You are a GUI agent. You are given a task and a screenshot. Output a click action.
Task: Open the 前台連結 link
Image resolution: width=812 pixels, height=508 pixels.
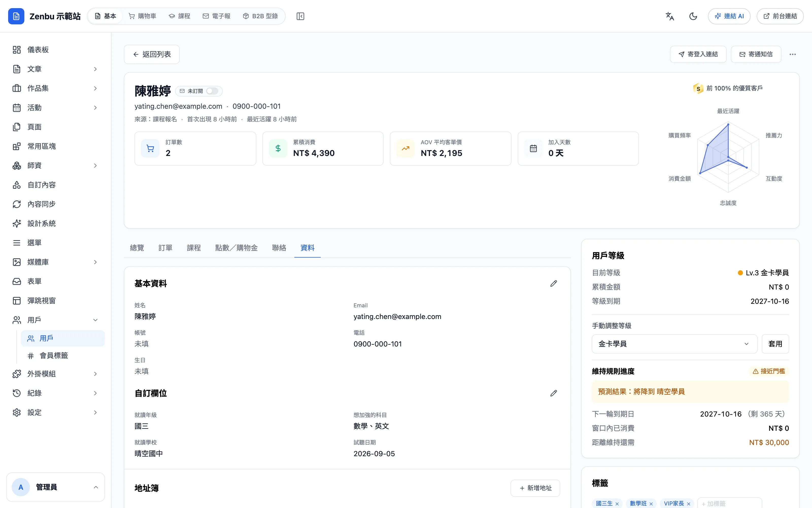point(780,16)
